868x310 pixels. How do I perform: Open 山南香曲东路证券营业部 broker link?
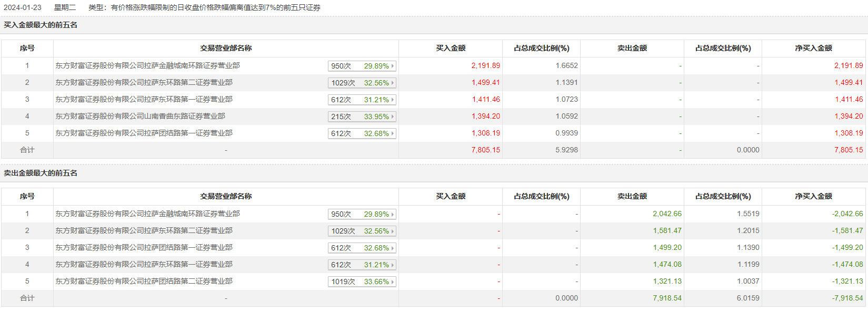(x=140, y=117)
